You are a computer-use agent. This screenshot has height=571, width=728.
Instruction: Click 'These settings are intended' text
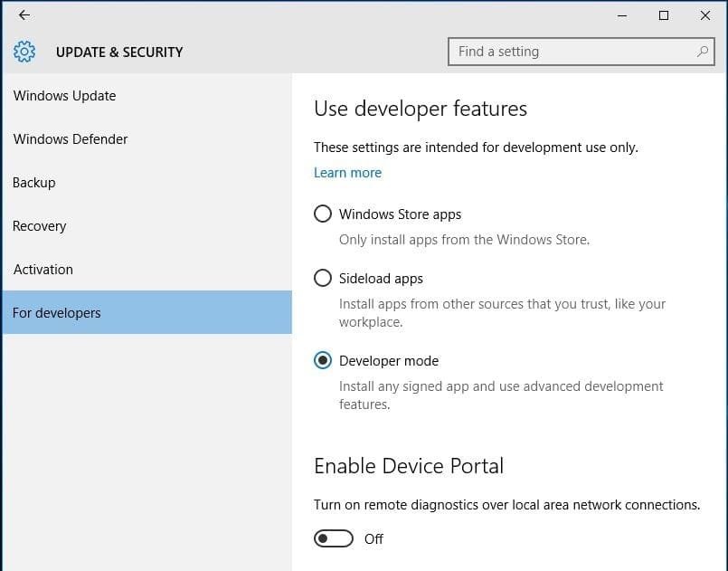(476, 148)
